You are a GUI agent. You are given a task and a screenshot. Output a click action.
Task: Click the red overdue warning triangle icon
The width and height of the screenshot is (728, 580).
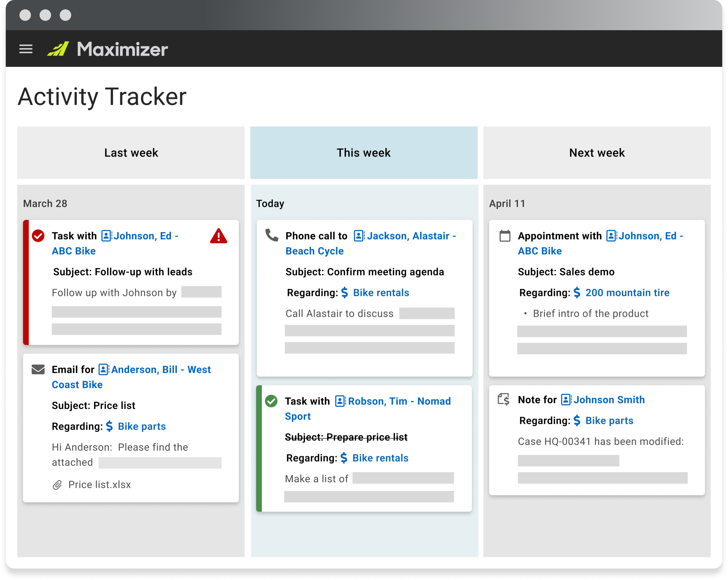point(218,236)
